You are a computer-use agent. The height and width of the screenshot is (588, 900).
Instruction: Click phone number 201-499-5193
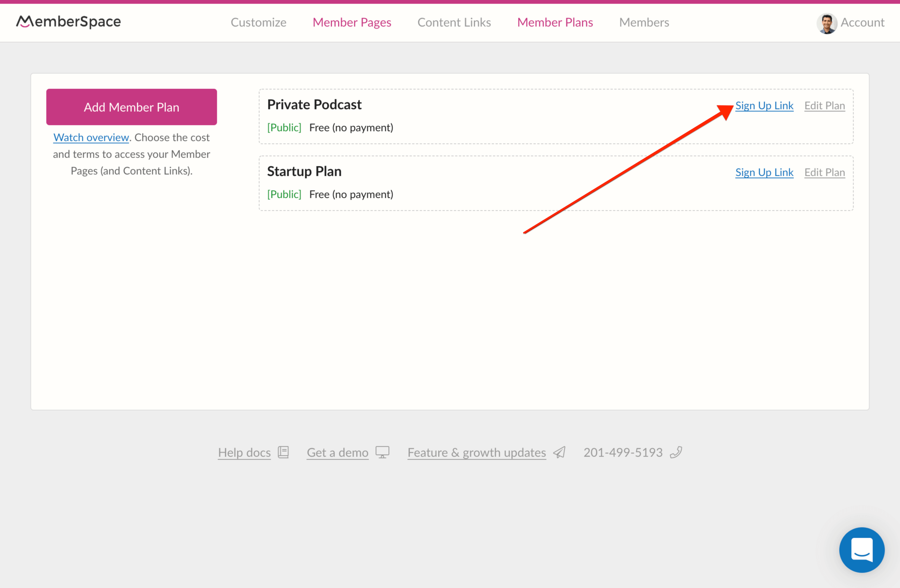[623, 452]
